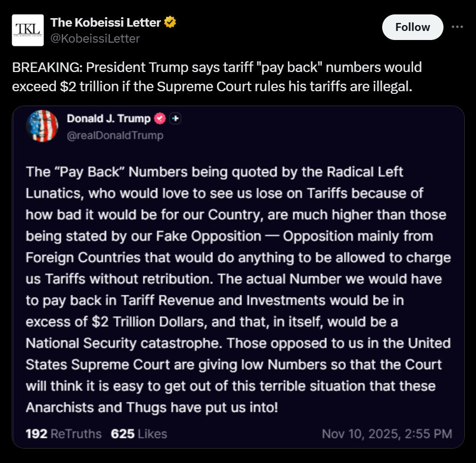Click the red verified badge
The width and height of the screenshot is (476, 463).
coord(159,119)
